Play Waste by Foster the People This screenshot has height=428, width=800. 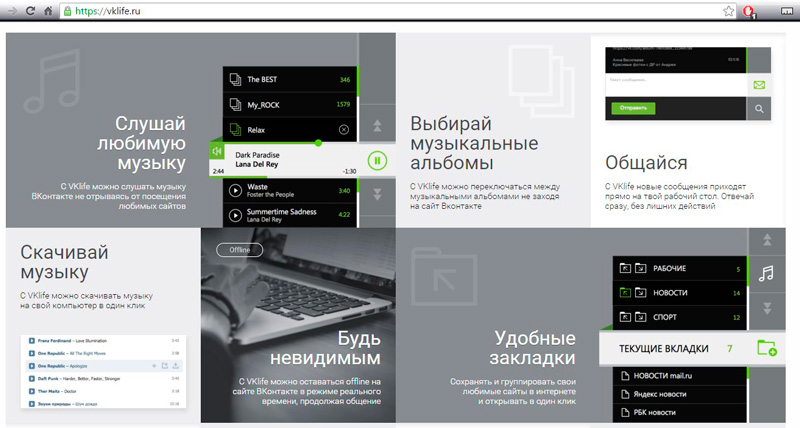235,190
